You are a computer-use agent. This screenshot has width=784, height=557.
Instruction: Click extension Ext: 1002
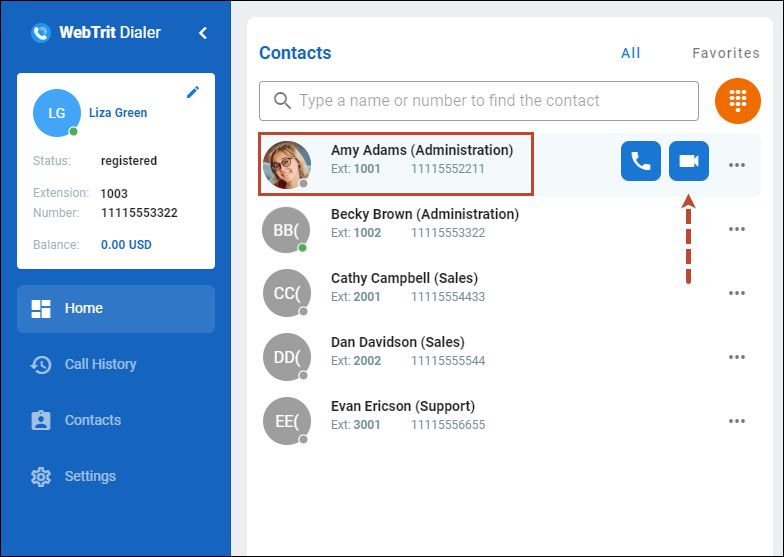tap(356, 232)
